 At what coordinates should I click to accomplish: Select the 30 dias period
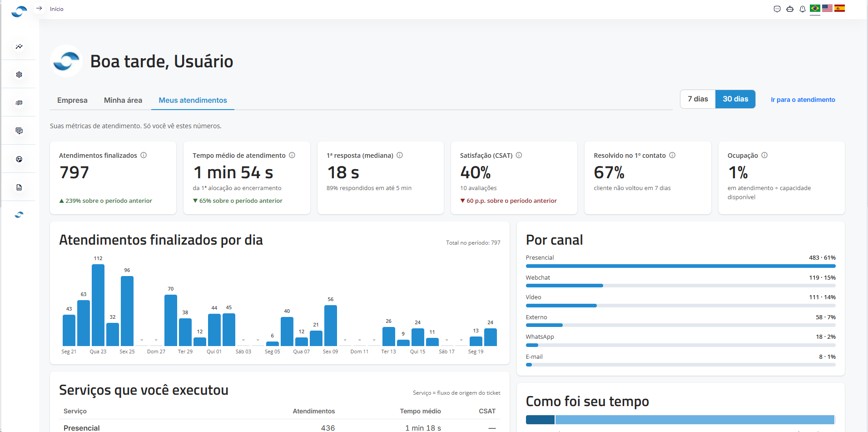click(x=735, y=99)
